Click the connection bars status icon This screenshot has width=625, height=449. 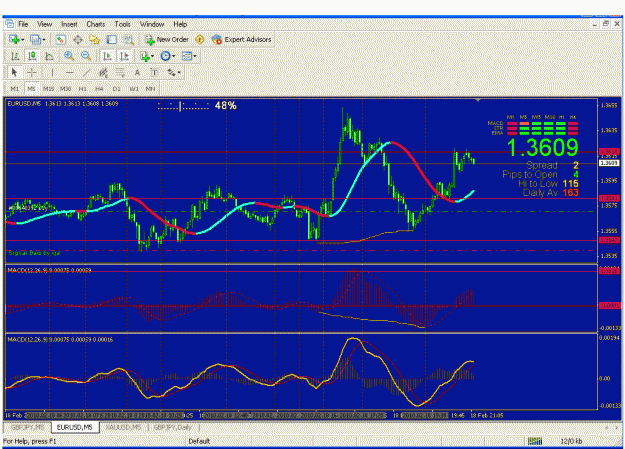coord(535,441)
